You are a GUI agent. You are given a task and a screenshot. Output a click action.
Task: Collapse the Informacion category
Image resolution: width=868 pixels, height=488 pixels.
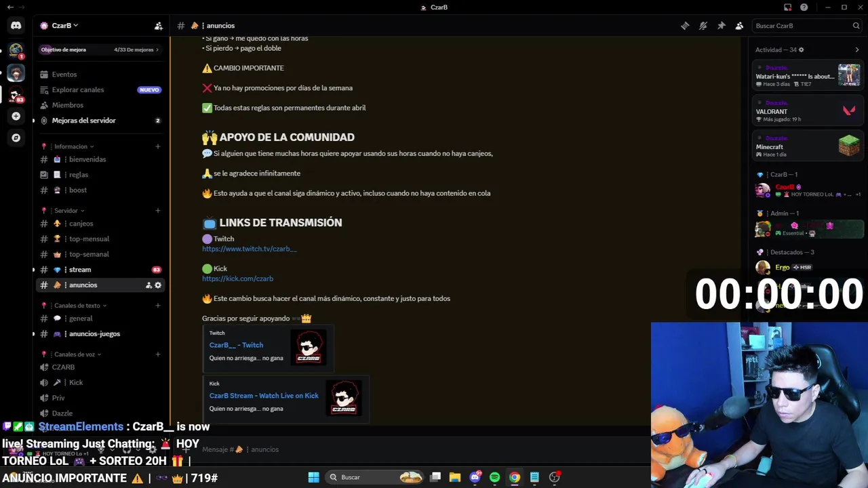pos(74,146)
